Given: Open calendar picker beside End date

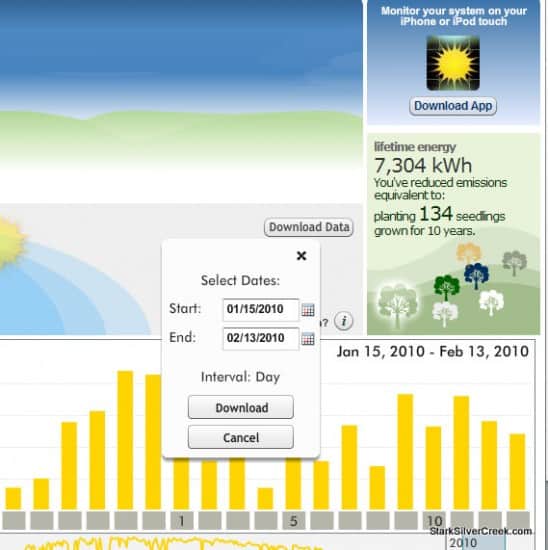Looking at the screenshot, I should 308,338.
